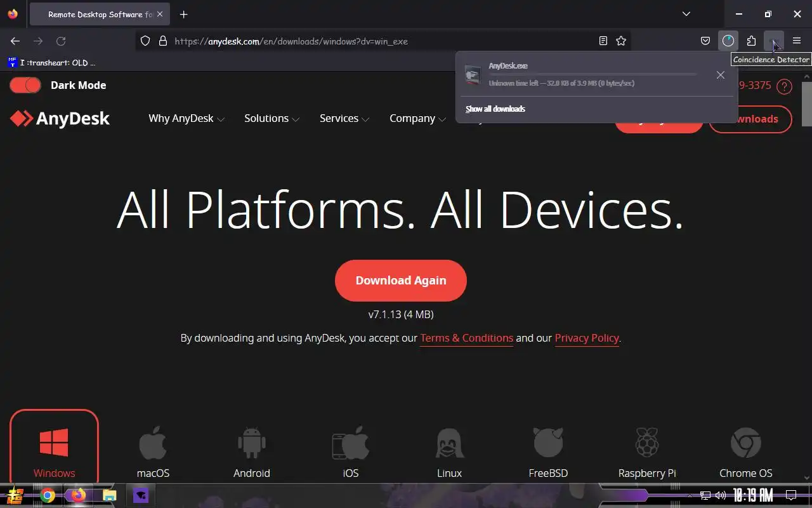The width and height of the screenshot is (812, 508).
Task: Click the taskbar clock showing 10:19 AM
Action: (754, 495)
